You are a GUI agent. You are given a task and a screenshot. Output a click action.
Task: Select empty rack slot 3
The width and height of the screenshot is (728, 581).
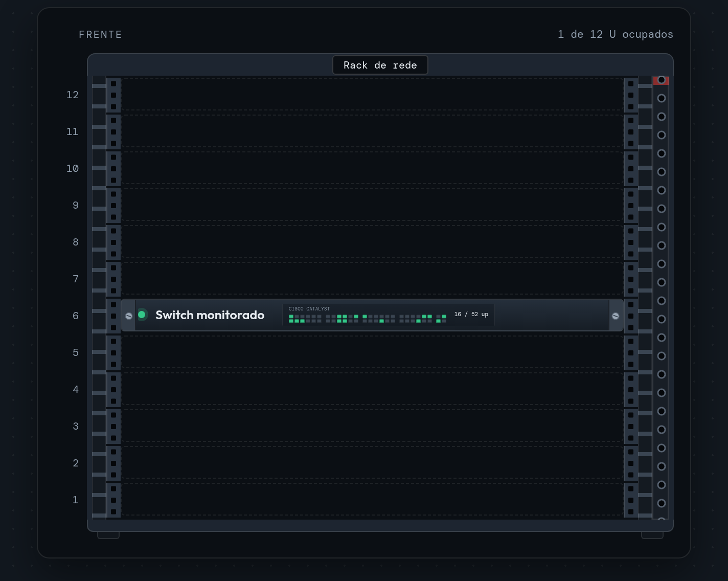[x=372, y=426]
